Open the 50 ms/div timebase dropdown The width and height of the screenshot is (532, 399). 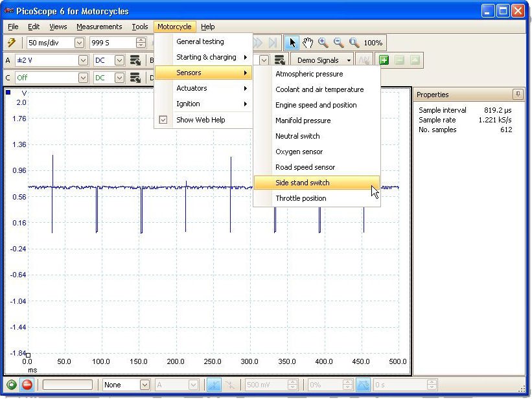coord(79,43)
